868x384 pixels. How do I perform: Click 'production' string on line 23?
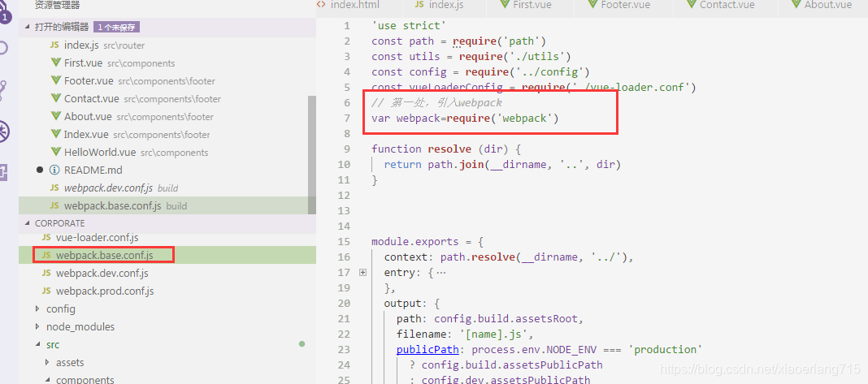click(667, 350)
